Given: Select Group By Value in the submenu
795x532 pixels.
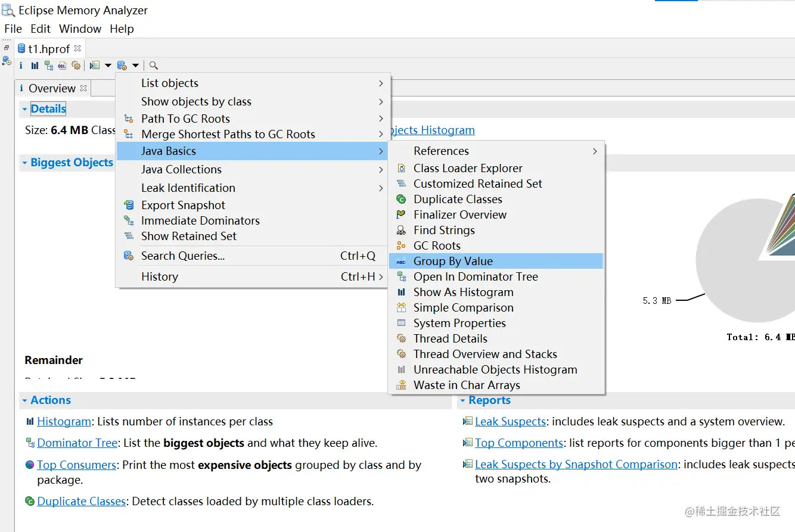Looking at the screenshot, I should click(x=496, y=262).
